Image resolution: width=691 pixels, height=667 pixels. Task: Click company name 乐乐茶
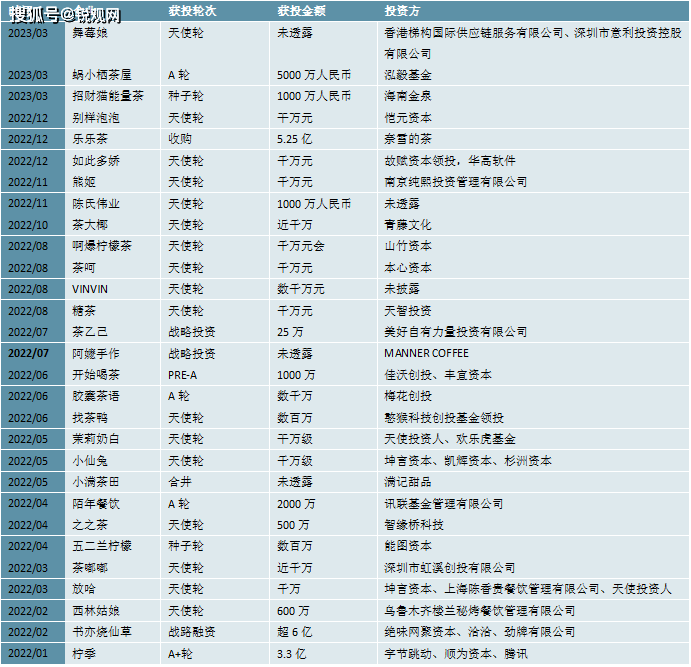tap(90, 139)
